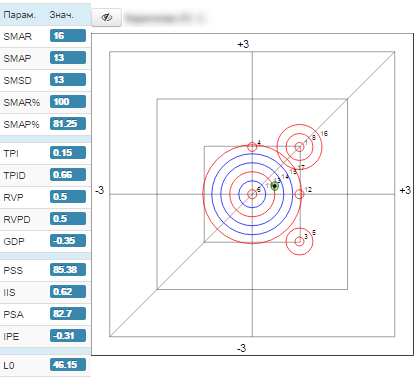Click the TPI value 0.15
The image size is (415, 378).
pos(68,153)
